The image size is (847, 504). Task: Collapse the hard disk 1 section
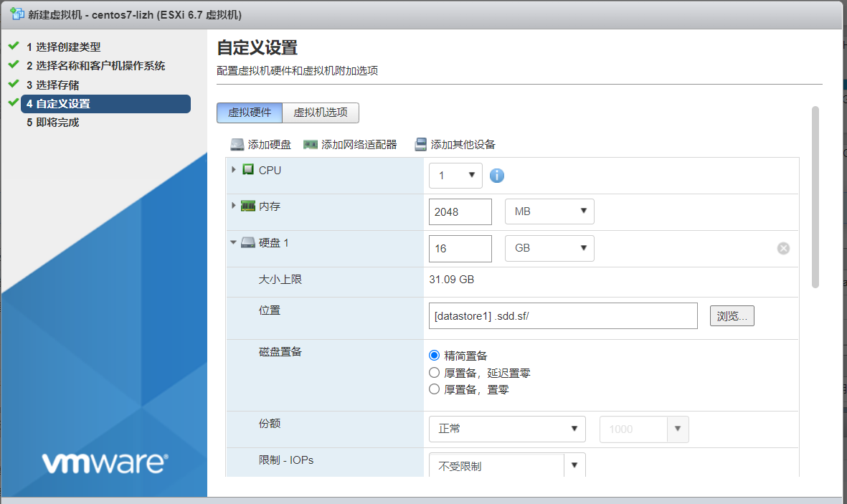[x=233, y=242]
